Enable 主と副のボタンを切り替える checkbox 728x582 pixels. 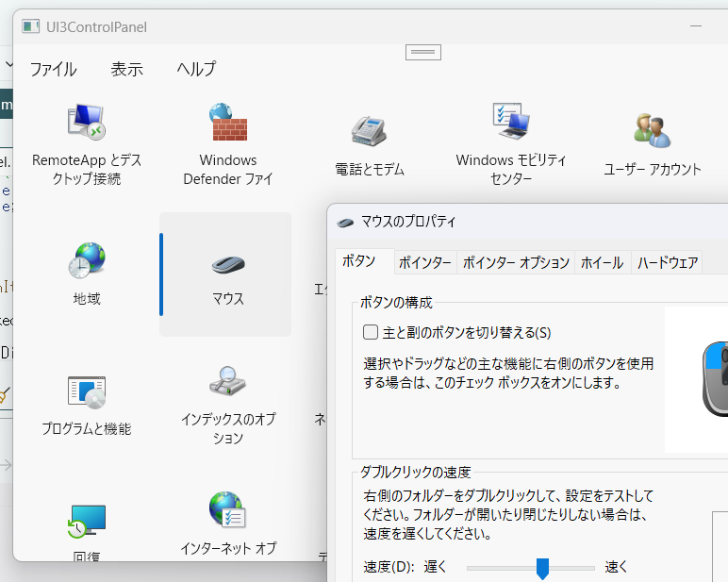coord(371,332)
